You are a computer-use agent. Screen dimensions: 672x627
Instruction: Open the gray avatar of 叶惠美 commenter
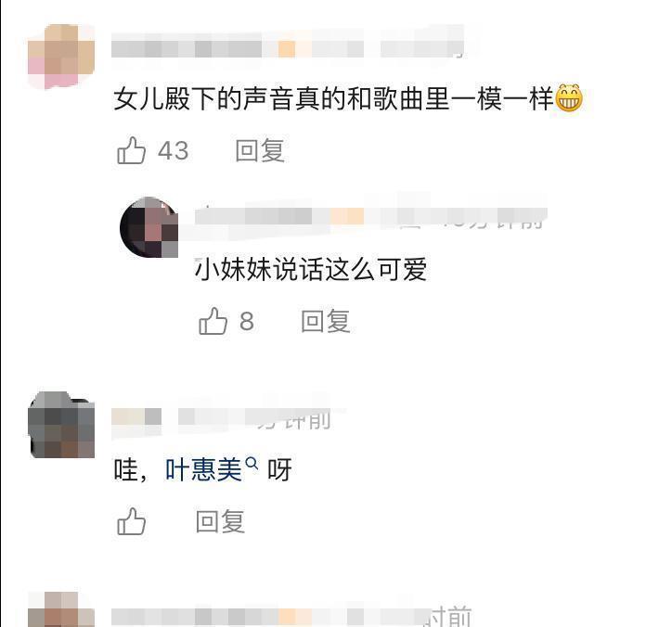[61, 425]
